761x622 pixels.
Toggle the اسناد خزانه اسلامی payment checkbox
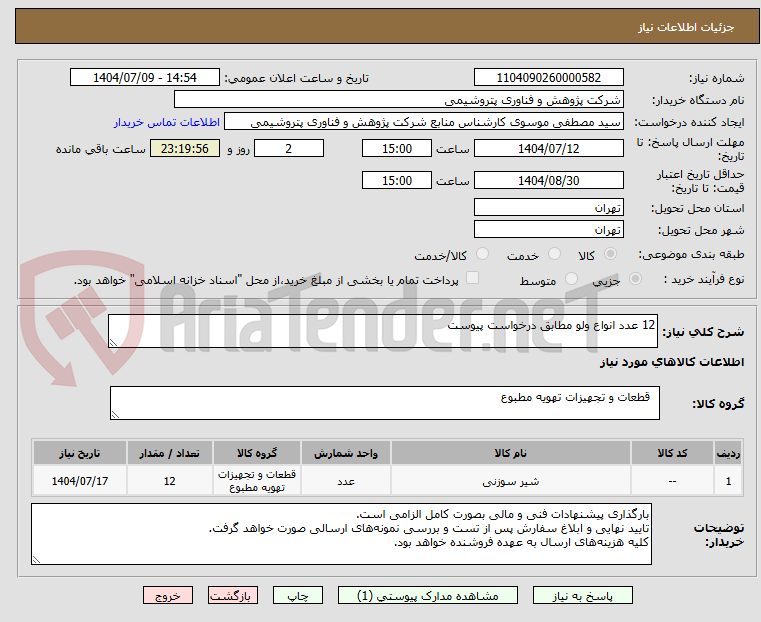472,278
